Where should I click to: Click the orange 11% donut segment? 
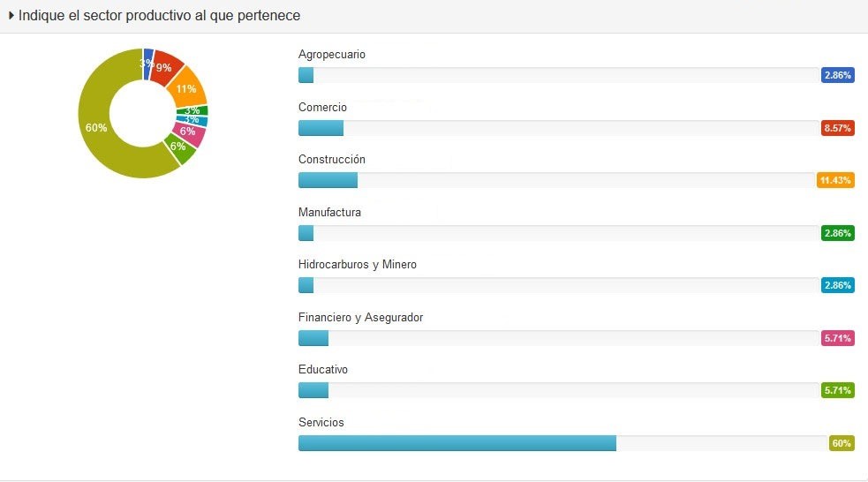coord(188,88)
